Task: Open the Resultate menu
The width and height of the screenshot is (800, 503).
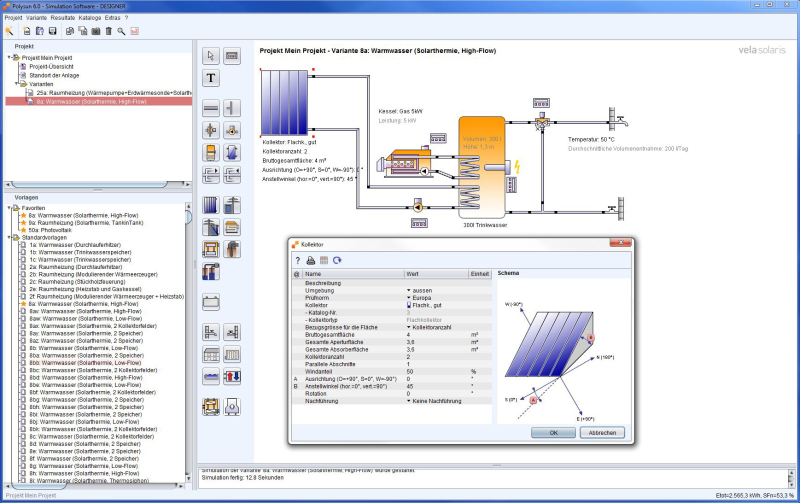Action: coord(63,18)
